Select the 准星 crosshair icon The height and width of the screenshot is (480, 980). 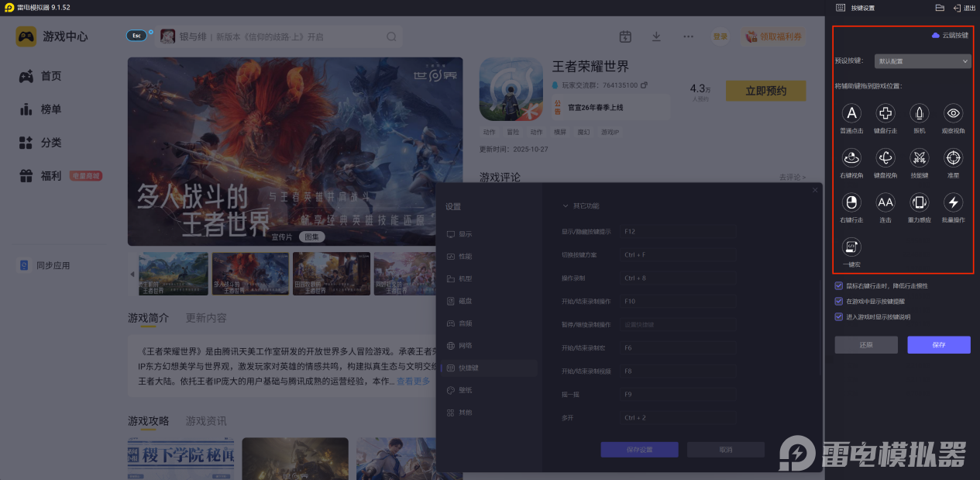(x=953, y=158)
